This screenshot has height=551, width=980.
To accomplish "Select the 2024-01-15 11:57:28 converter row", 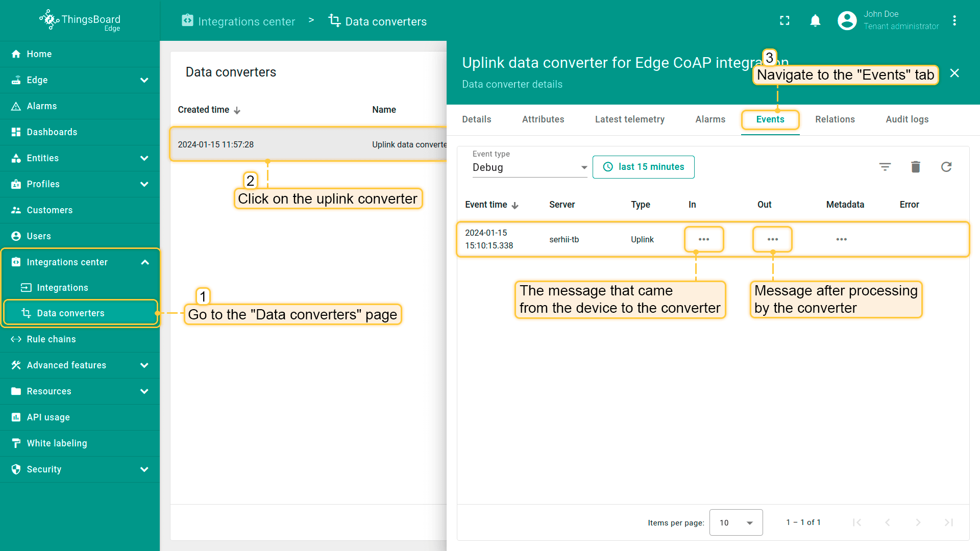I will pos(308,144).
